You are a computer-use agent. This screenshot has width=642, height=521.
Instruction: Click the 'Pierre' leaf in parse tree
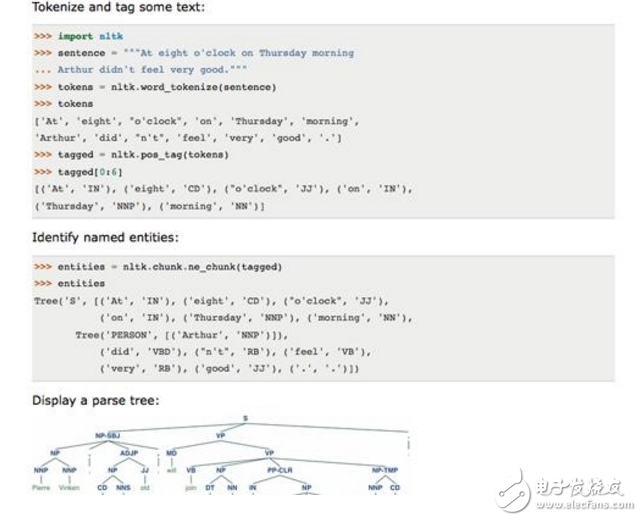(41, 488)
